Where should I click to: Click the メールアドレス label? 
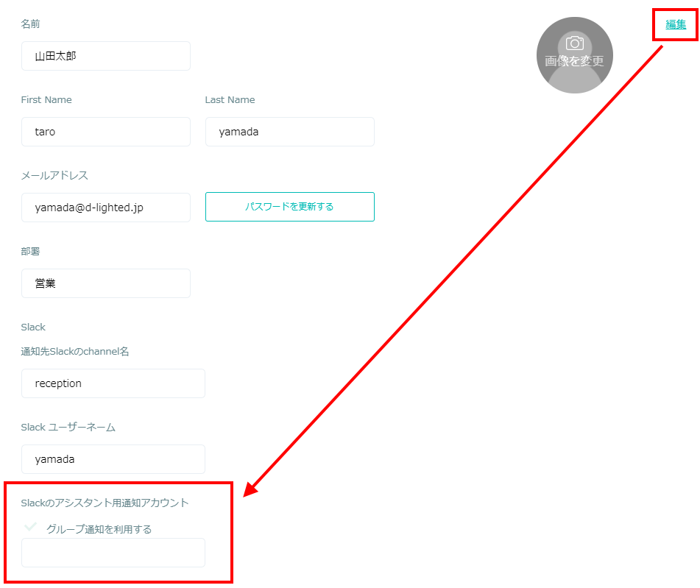click(54, 175)
